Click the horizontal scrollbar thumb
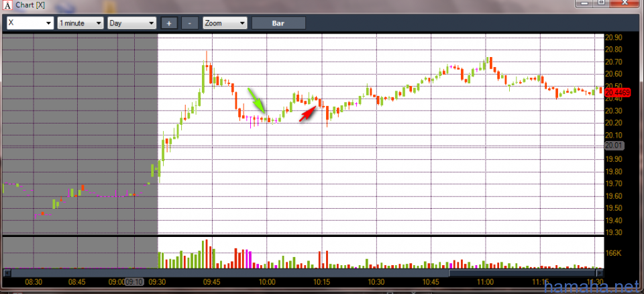Screen dimensions: 644x294 523,273
